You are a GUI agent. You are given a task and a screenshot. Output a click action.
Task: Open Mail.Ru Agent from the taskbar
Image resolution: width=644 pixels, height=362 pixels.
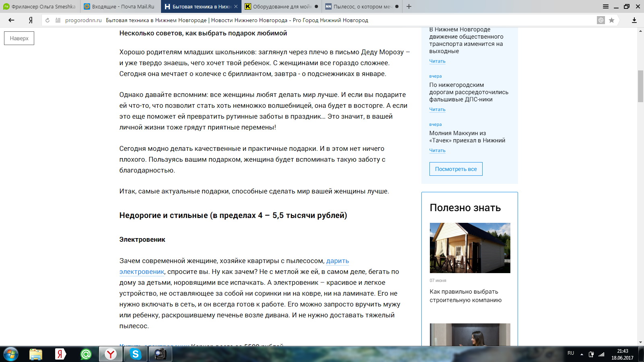[86, 354]
